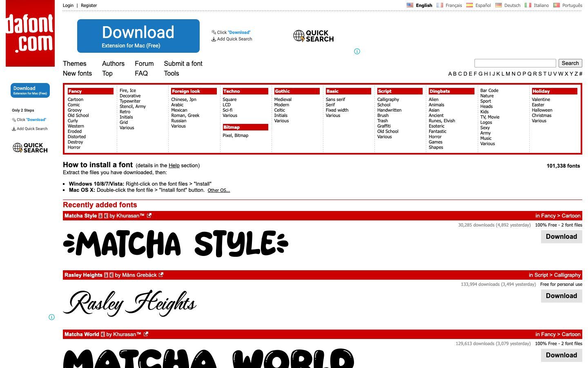Click the Quick Search logo in left sidebar
Image resolution: width=588 pixels, height=368 pixels.
tap(30, 148)
